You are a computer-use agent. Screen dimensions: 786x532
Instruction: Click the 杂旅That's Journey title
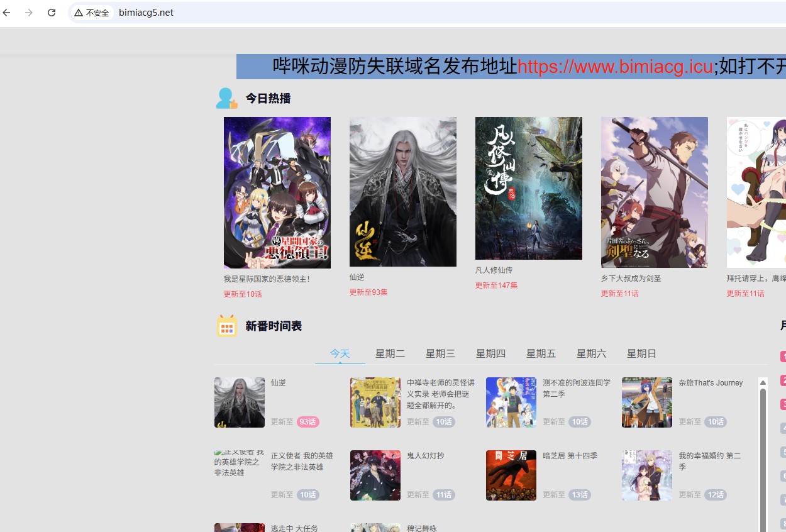[x=711, y=382]
